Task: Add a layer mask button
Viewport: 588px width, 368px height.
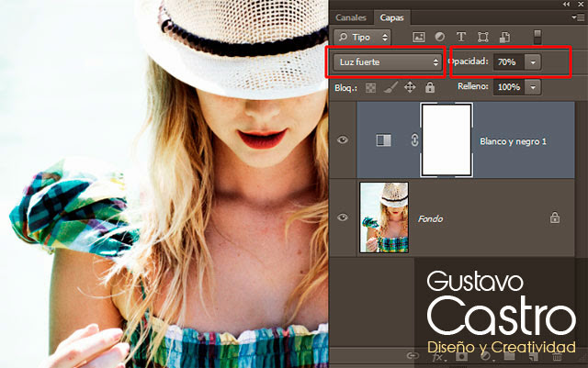Action: [x=461, y=356]
